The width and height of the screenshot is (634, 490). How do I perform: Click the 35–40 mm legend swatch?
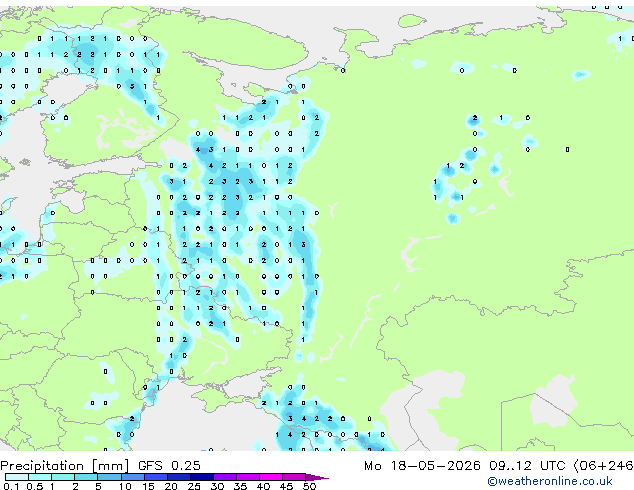click(x=248, y=477)
